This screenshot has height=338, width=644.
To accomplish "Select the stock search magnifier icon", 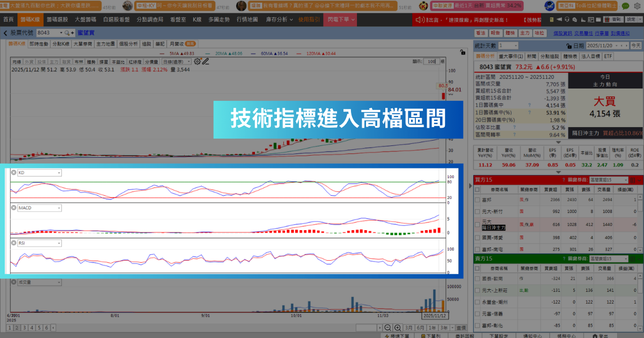I will click(66, 33).
